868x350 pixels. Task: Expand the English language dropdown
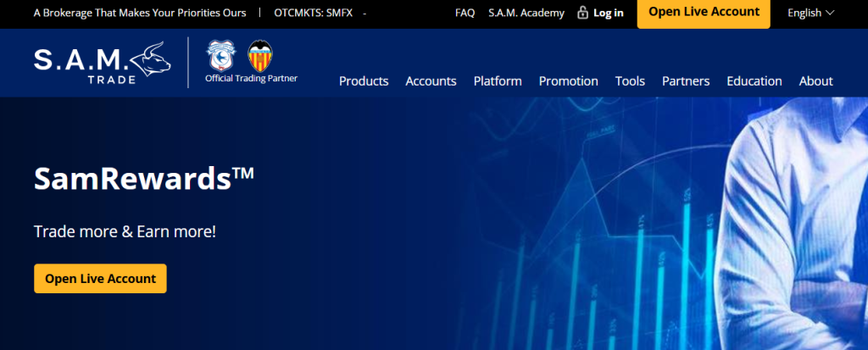click(x=811, y=13)
